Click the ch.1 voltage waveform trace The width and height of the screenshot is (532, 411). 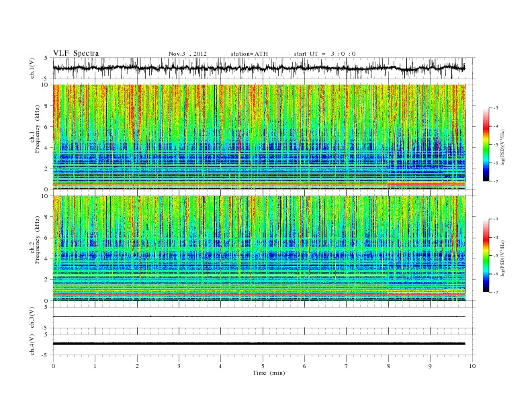click(259, 68)
